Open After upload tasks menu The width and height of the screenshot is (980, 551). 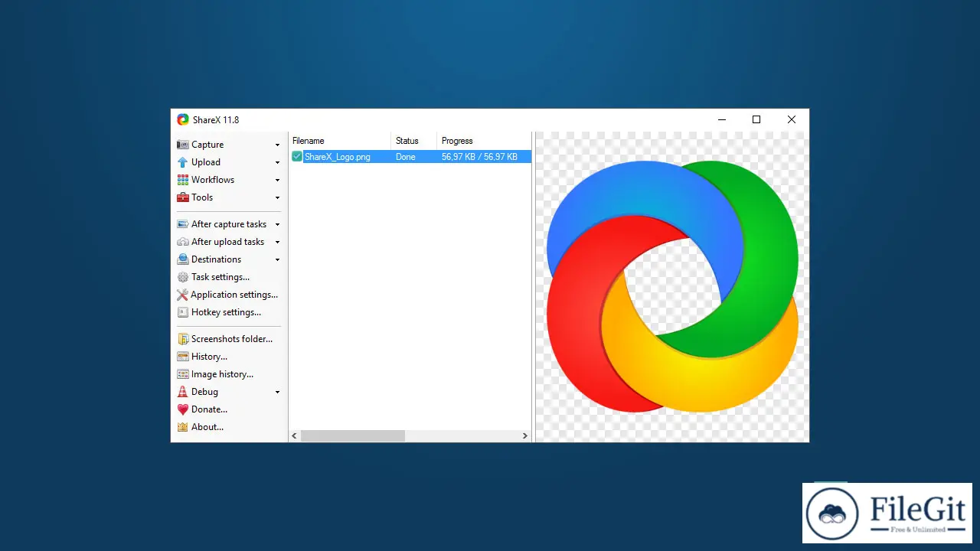click(x=229, y=242)
